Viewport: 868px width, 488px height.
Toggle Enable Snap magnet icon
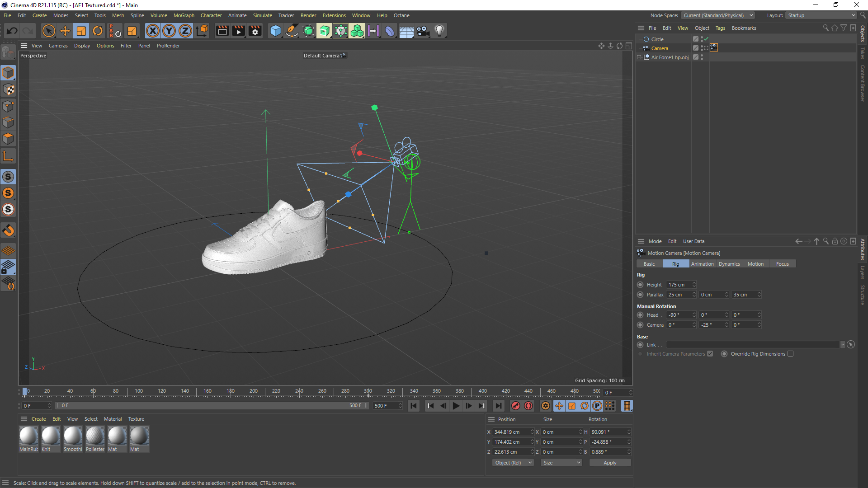pyautogui.click(x=8, y=230)
